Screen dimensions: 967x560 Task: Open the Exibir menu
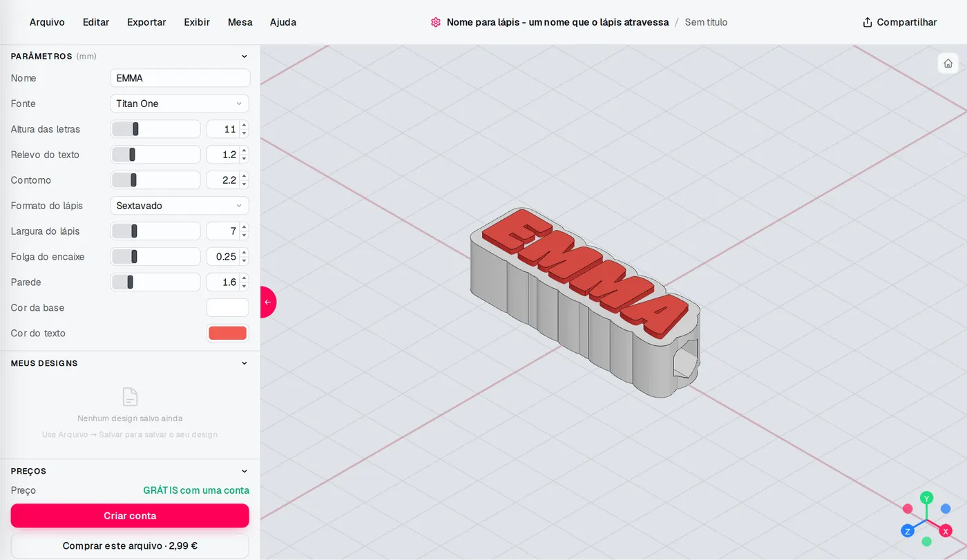click(197, 22)
